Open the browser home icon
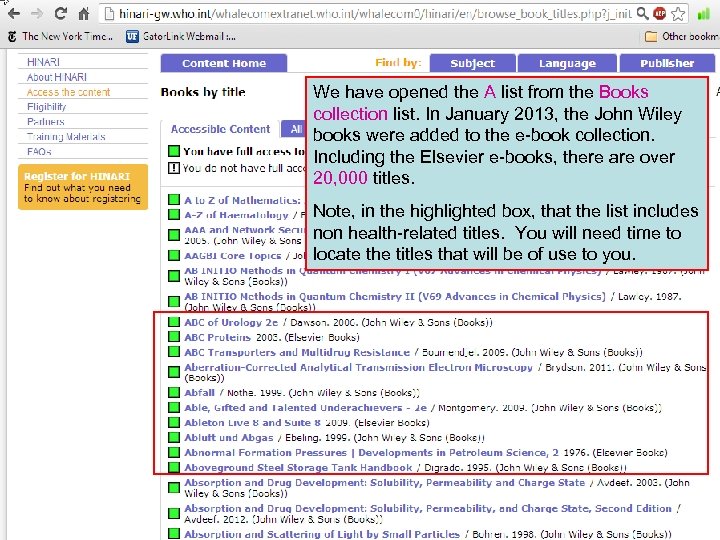This screenshot has width=720, height=540. click(84, 14)
